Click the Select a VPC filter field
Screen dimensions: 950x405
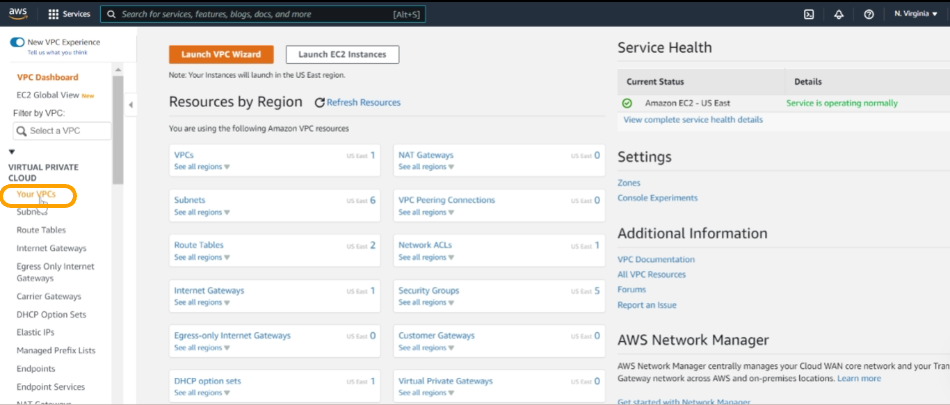(62, 131)
